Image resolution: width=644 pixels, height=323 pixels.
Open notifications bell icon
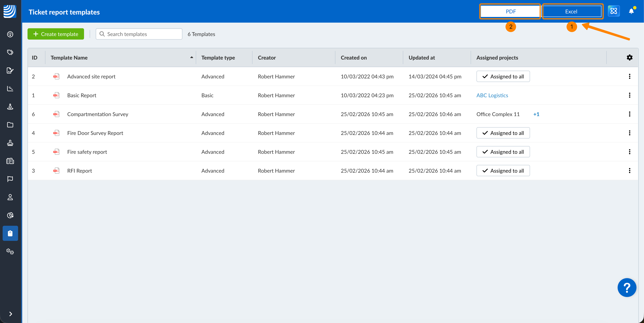[x=631, y=11]
